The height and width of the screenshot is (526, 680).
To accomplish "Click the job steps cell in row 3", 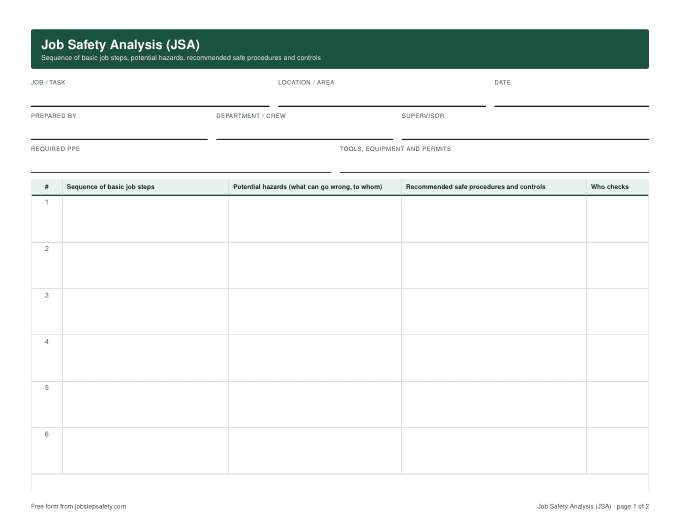I will [145, 312].
